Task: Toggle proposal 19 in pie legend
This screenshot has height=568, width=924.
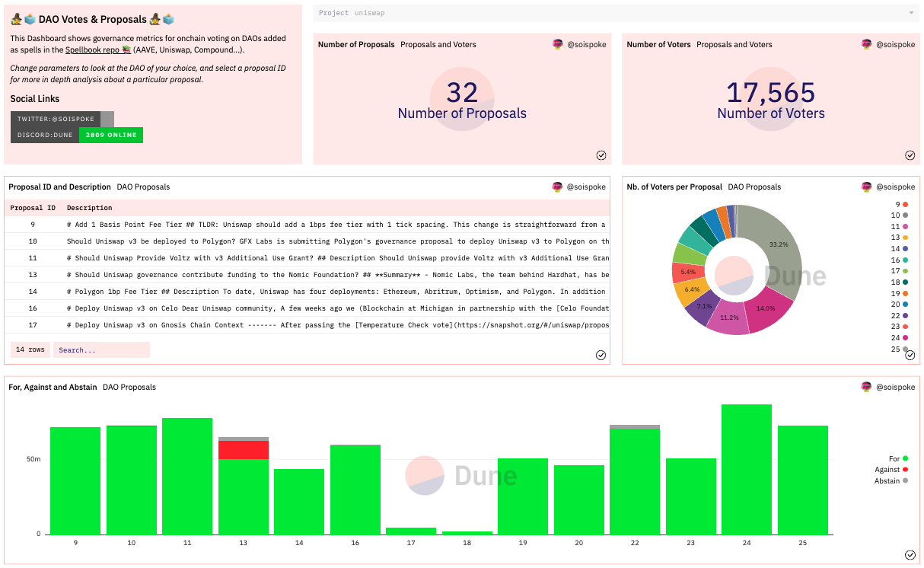Action: tap(899, 293)
